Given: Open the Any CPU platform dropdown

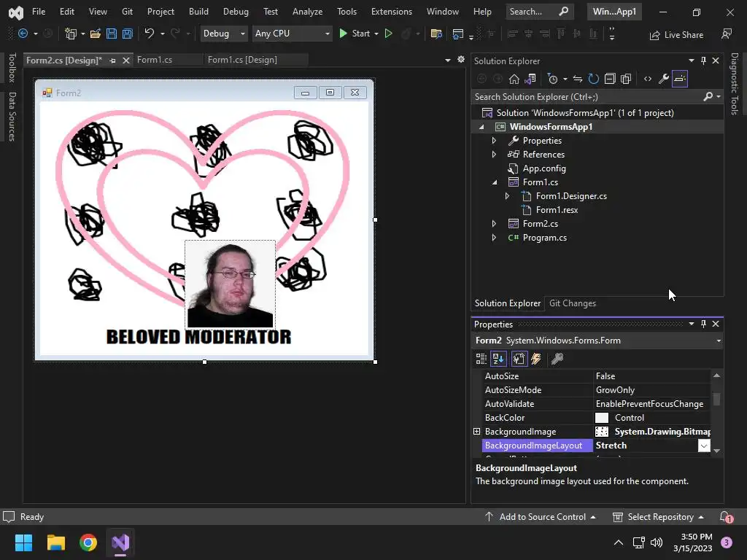Looking at the screenshot, I should [292, 34].
